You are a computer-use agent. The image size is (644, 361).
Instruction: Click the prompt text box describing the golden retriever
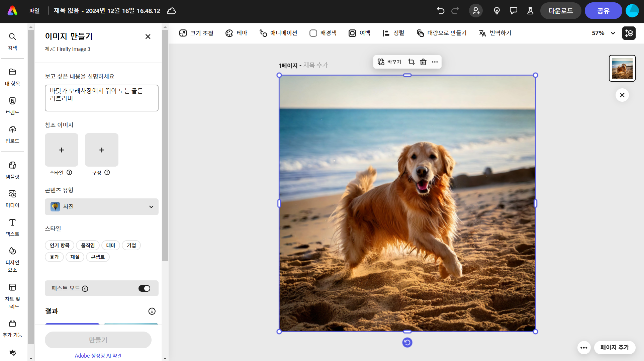[101, 98]
